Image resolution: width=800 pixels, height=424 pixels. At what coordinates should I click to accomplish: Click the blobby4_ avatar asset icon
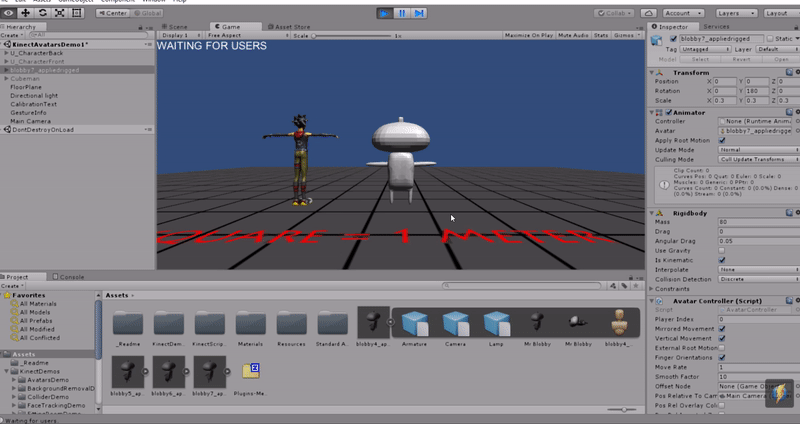(x=619, y=322)
